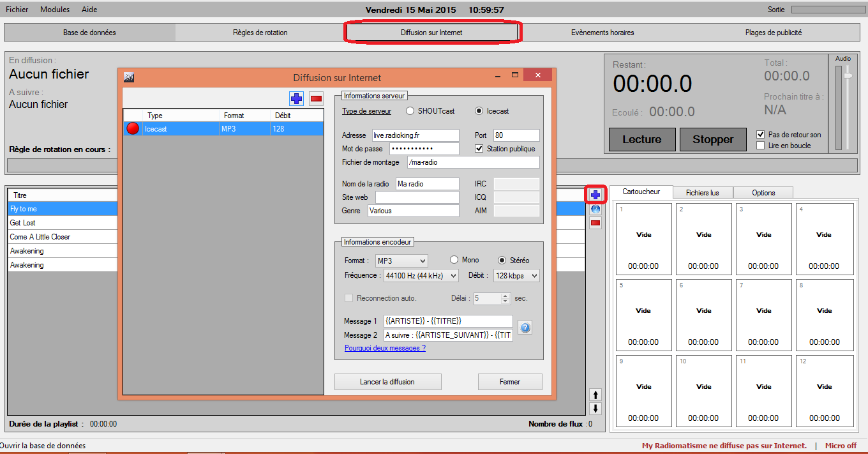Select playlist track Fly to me
This screenshot has width=868, height=454.
click(x=63, y=209)
